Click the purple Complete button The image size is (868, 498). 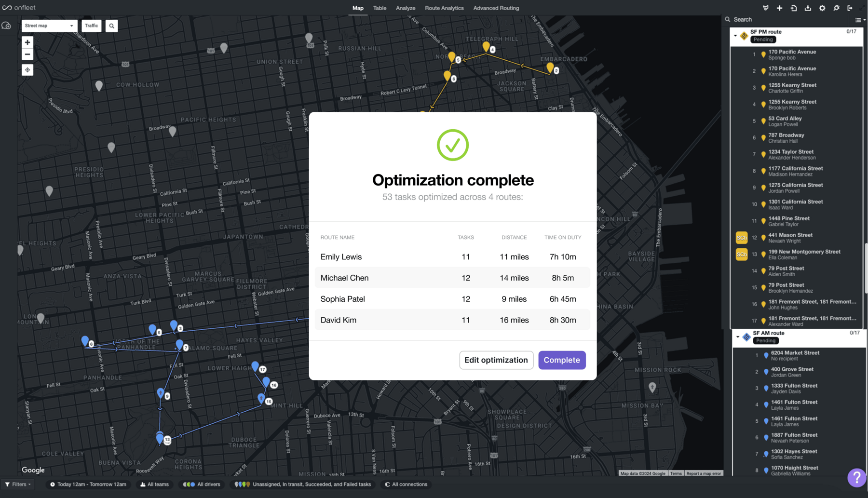(x=562, y=360)
